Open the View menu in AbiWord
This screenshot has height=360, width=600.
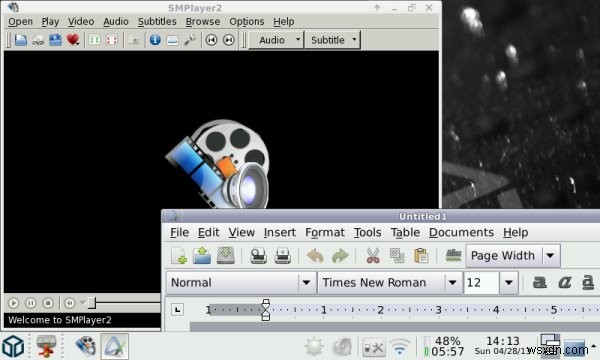[x=241, y=232]
